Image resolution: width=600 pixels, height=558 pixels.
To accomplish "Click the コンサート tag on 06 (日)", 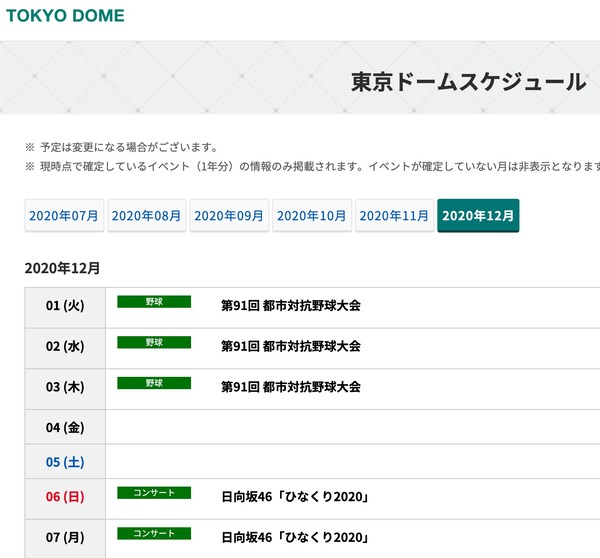I will point(154,493).
